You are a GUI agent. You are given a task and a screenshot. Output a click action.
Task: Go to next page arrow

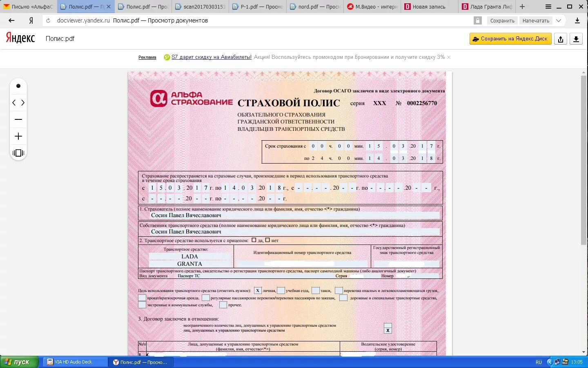[x=23, y=103]
